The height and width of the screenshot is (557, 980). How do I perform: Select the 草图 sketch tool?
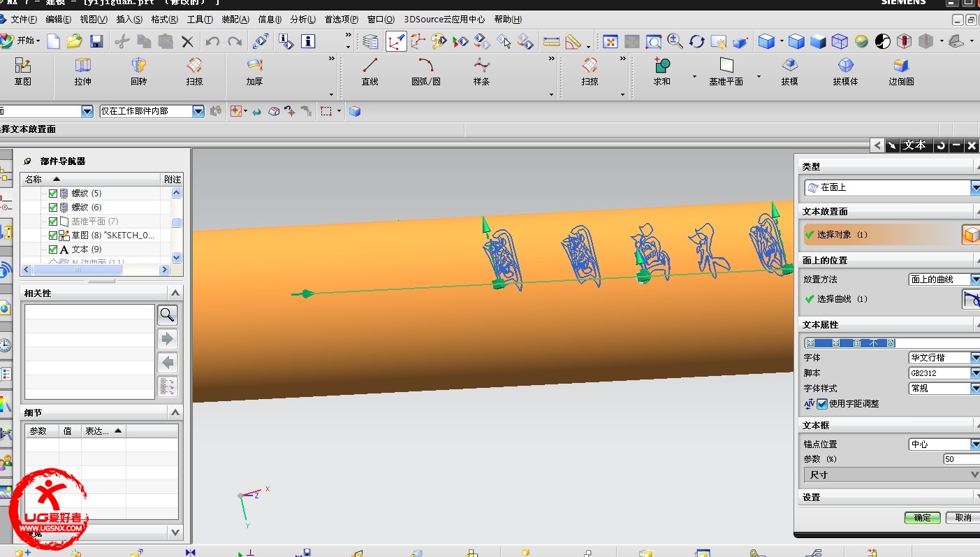(x=23, y=72)
